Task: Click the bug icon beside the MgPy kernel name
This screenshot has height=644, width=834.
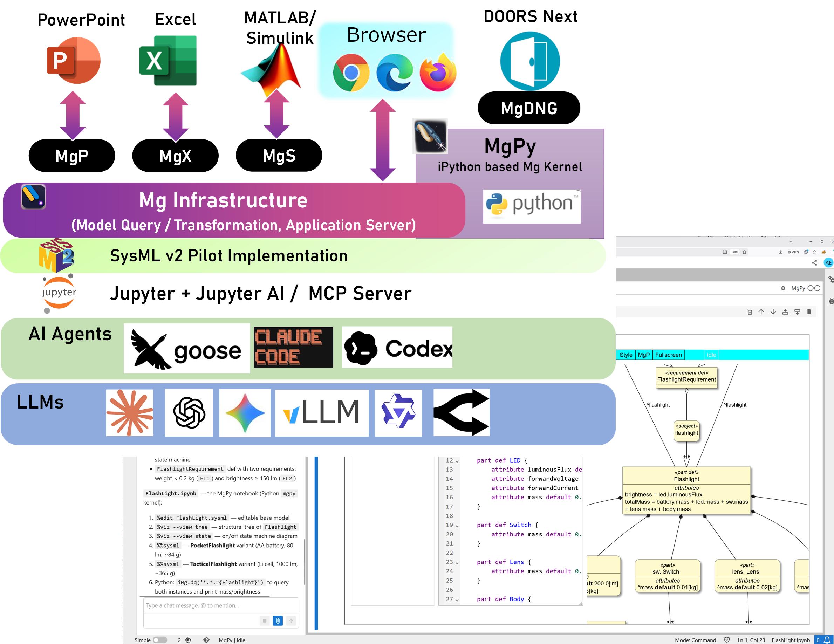Action: click(x=783, y=288)
